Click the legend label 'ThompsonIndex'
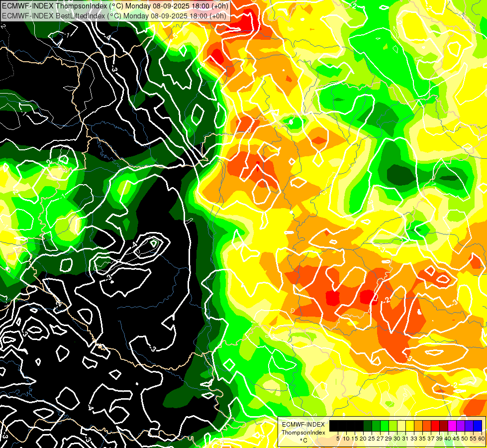This screenshot has width=487, height=448. tap(303, 433)
